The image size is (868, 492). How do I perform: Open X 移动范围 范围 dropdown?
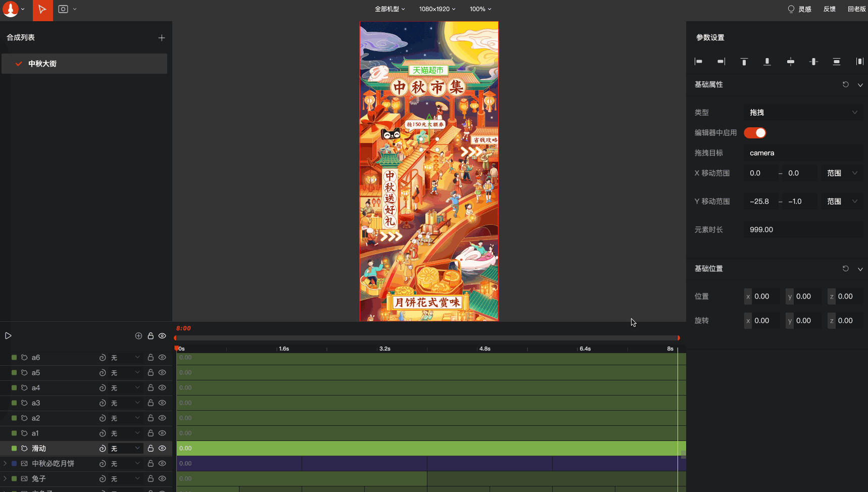(x=842, y=173)
